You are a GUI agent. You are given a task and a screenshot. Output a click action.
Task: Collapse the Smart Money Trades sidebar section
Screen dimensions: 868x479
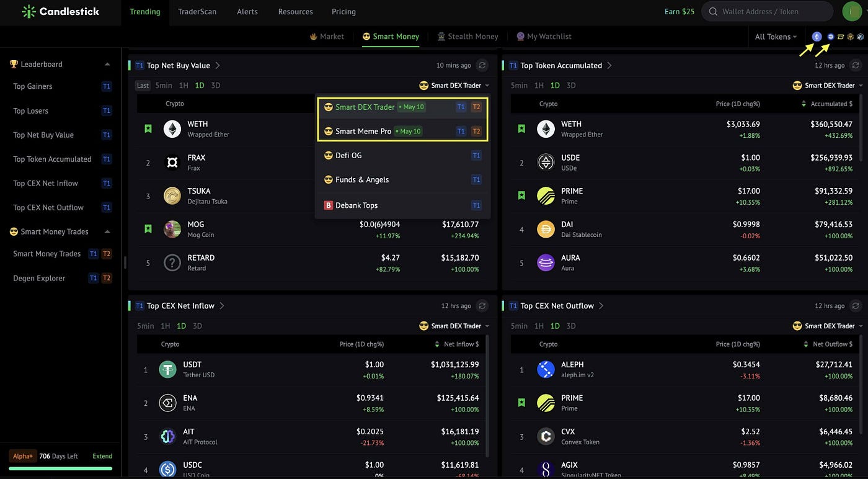pyautogui.click(x=107, y=231)
